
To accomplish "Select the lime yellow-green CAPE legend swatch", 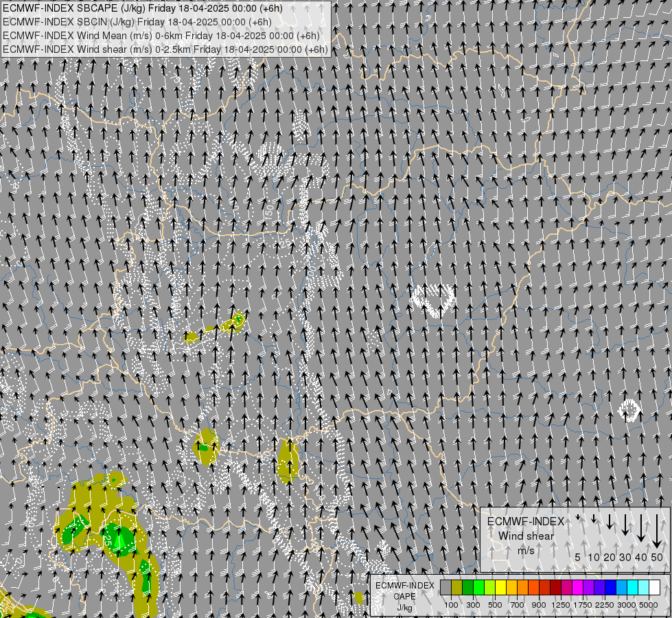I will tap(490, 588).
